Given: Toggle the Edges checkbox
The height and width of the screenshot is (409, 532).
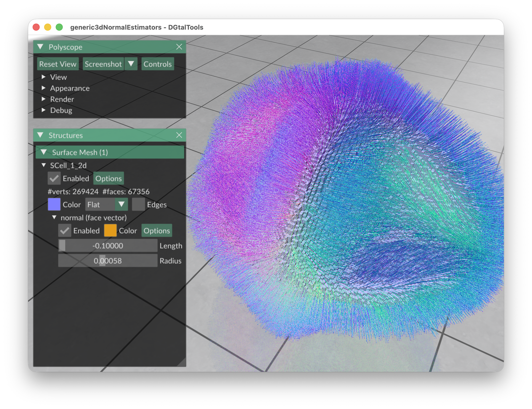Looking at the screenshot, I should click(x=138, y=204).
